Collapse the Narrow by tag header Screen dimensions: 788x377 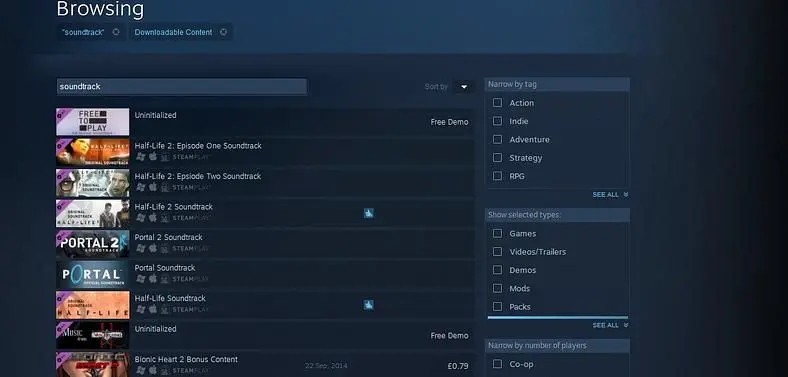[557, 84]
